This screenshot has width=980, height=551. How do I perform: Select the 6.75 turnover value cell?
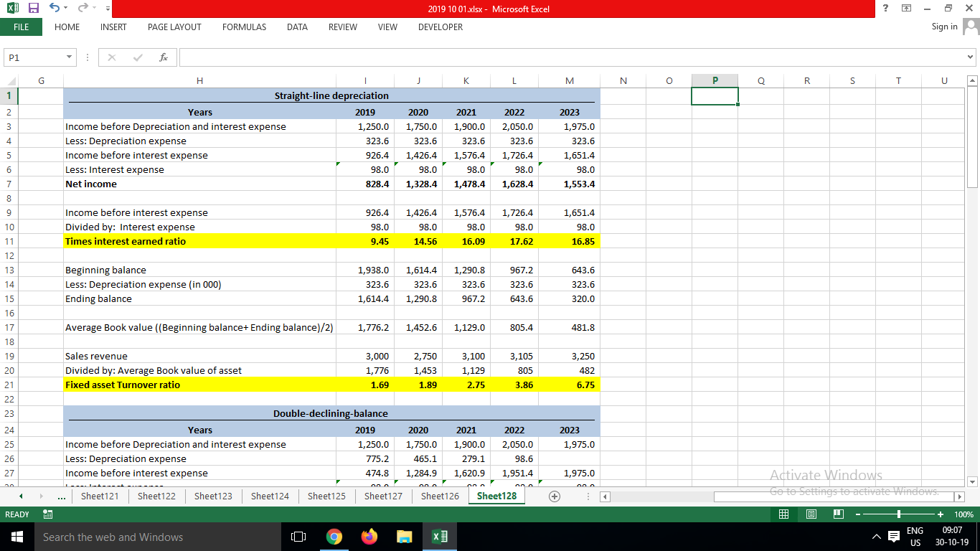(568, 385)
